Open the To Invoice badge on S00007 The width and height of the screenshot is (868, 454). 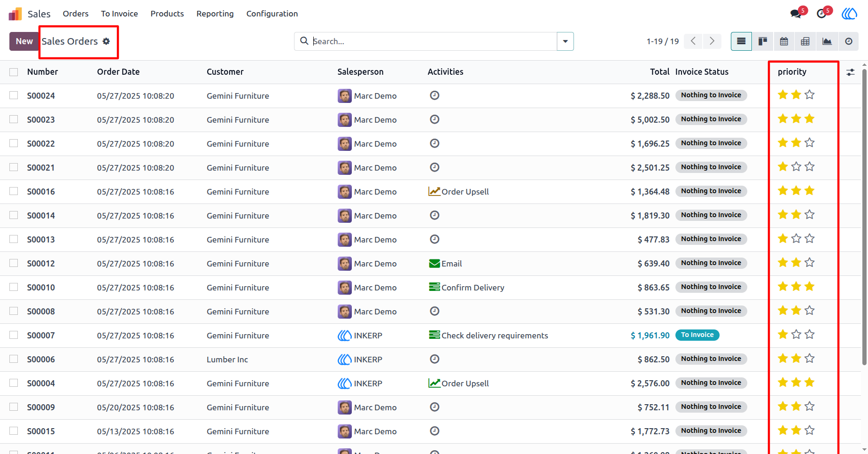click(697, 335)
